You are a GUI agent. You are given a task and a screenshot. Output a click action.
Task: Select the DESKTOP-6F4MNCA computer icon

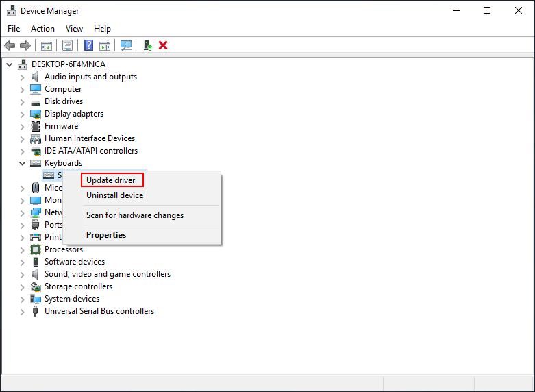23,64
